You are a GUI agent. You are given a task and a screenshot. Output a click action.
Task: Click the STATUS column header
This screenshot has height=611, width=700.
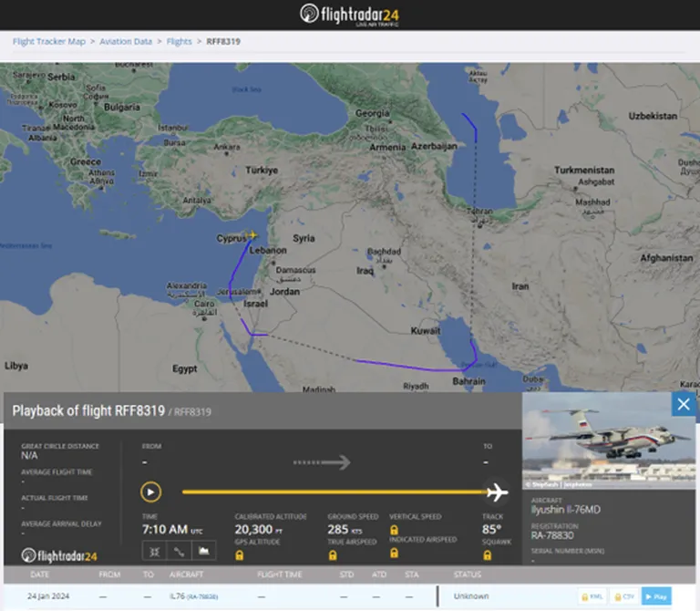tap(468, 575)
